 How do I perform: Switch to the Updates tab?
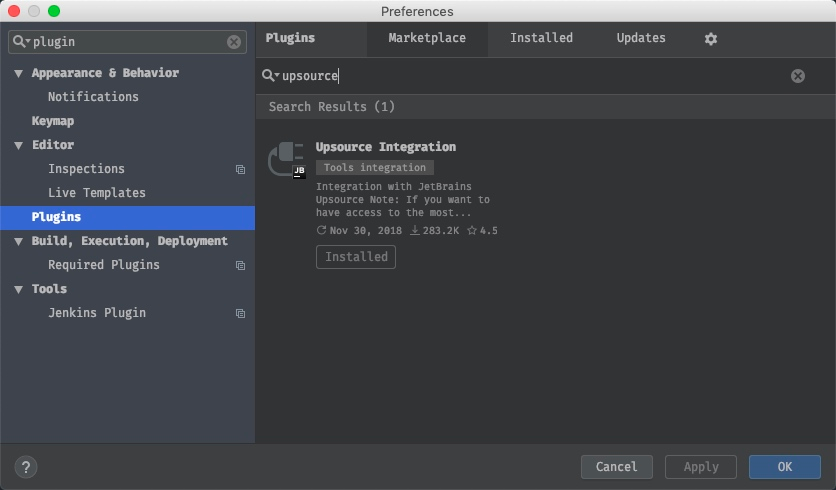point(641,38)
